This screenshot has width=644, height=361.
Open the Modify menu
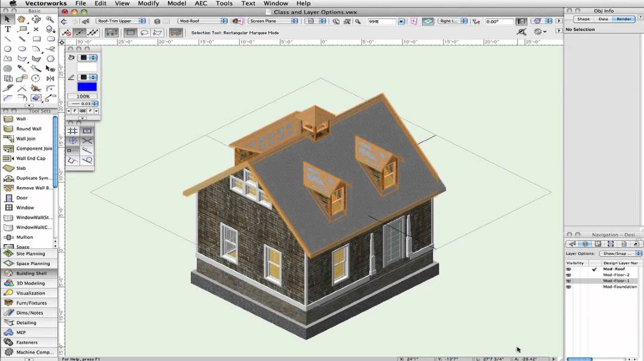pyautogui.click(x=148, y=4)
